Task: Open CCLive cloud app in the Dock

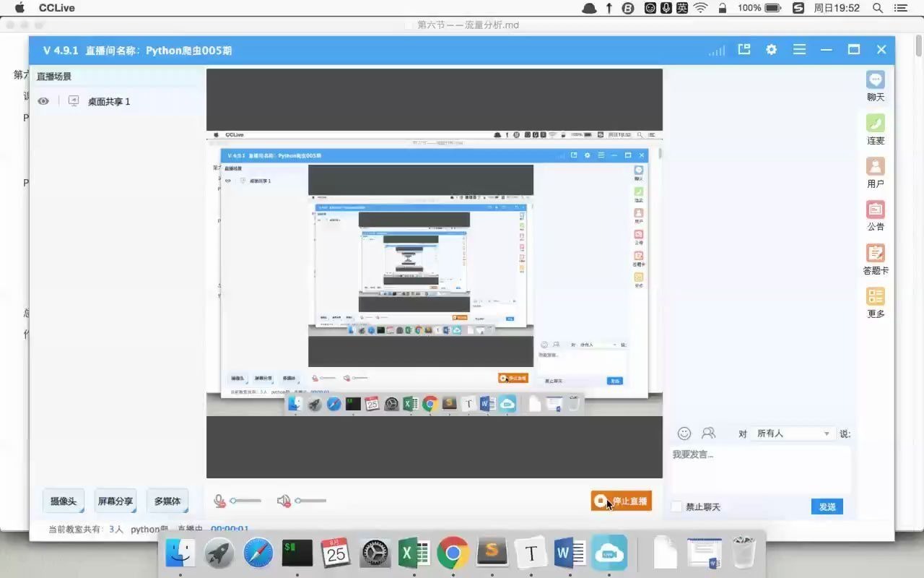Action: 609,553
